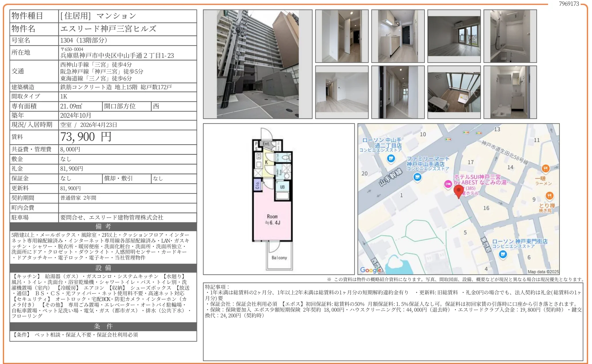Open the kitchen hallway photo thumbnail
The image size is (592, 364).
pyautogui.click(x=398, y=36)
